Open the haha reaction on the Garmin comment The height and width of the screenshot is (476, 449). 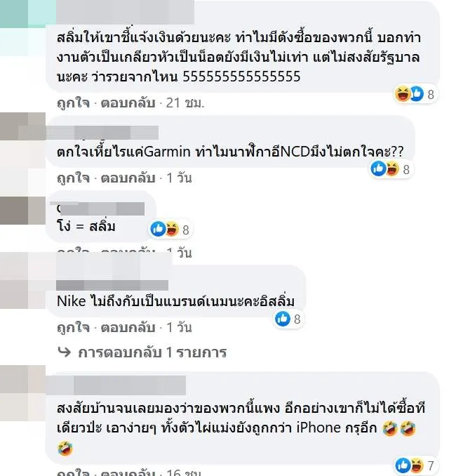tap(392, 168)
